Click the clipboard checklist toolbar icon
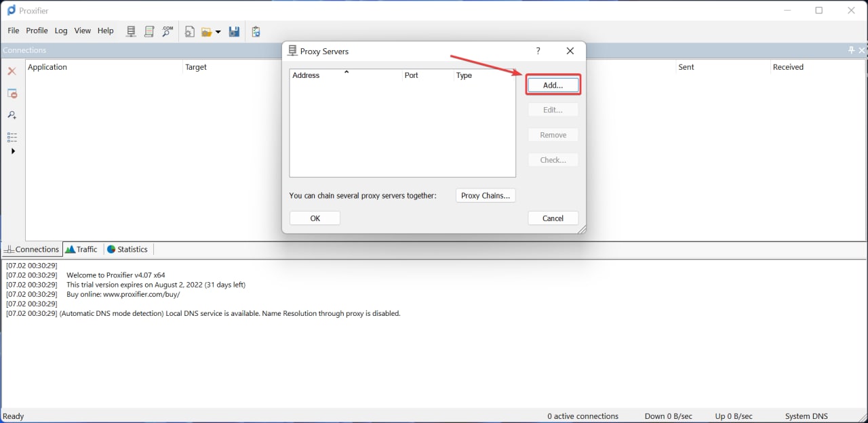Viewport: 868px width, 423px height. 256,32
